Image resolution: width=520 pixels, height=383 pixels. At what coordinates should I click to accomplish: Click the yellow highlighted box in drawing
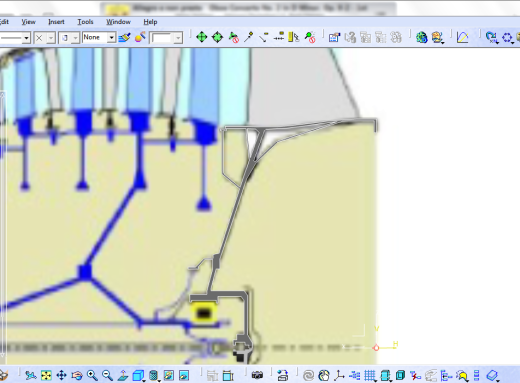point(204,313)
